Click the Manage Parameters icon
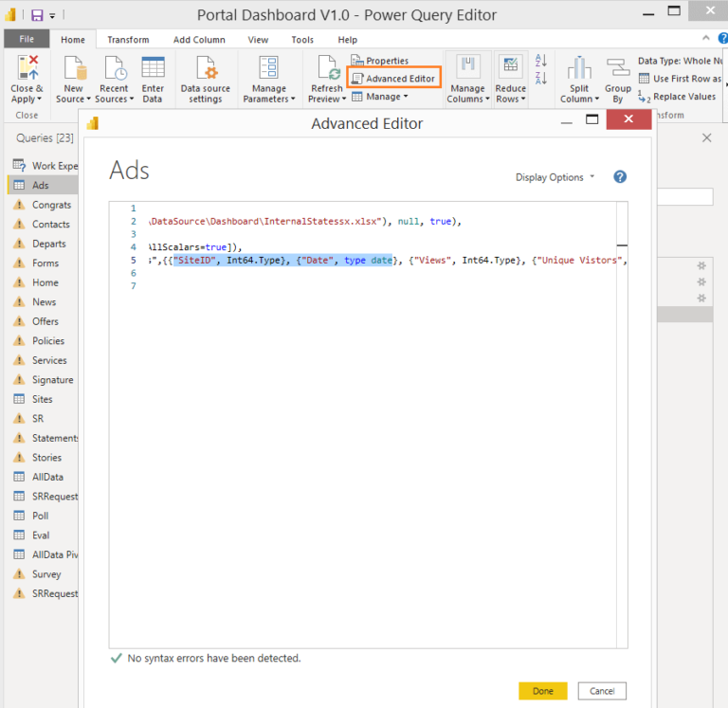 [x=269, y=68]
